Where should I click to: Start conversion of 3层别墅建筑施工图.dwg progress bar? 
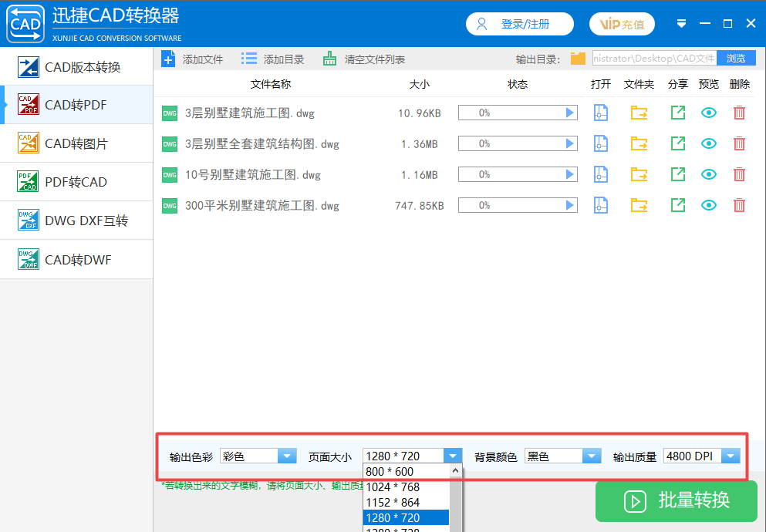tap(569, 113)
